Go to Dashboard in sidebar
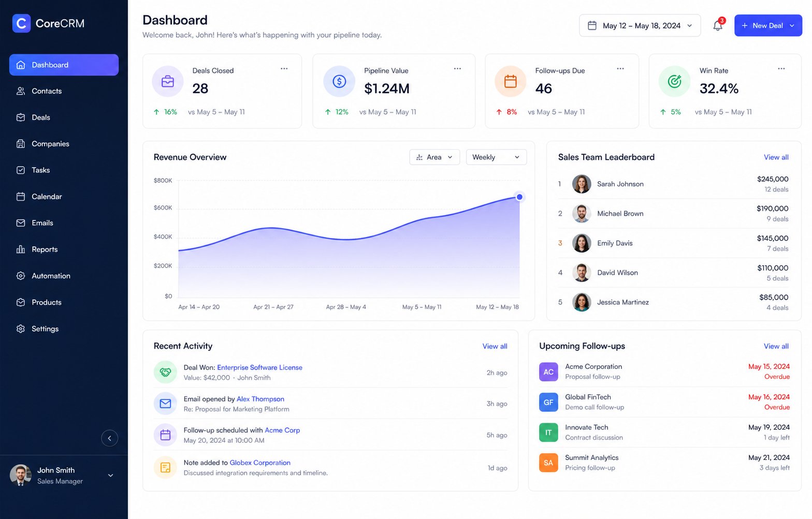Screen dimensions: 812x519 point(64,65)
